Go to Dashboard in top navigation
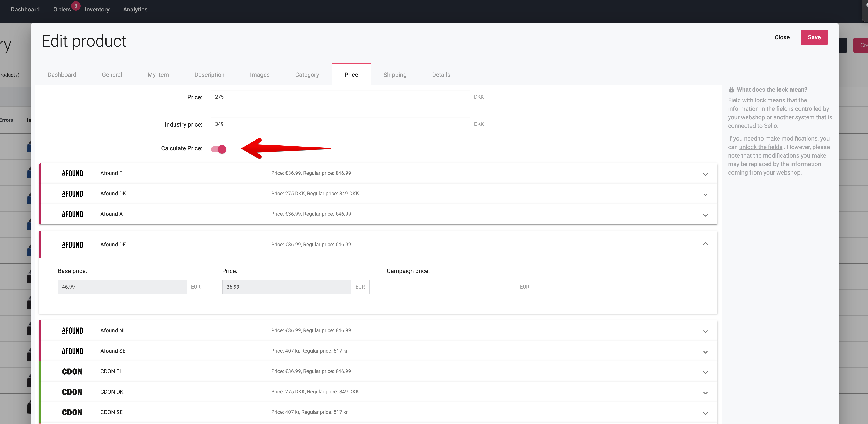 [x=25, y=9]
